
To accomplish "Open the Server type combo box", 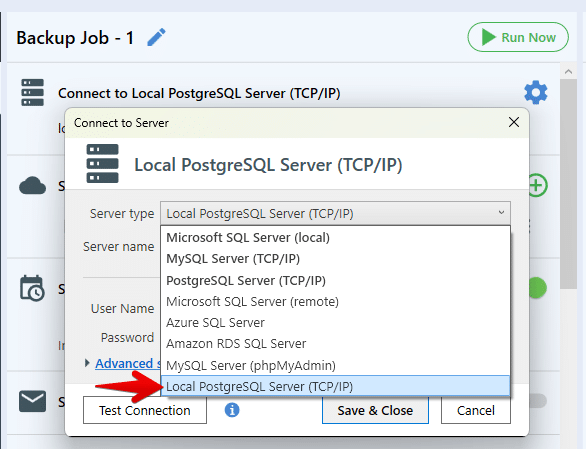I will point(335,213).
